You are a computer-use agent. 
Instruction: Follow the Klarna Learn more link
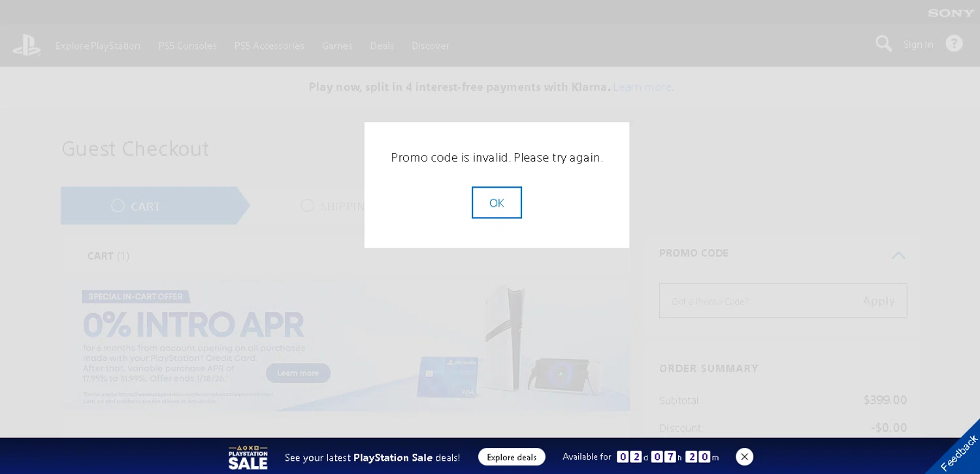643,87
